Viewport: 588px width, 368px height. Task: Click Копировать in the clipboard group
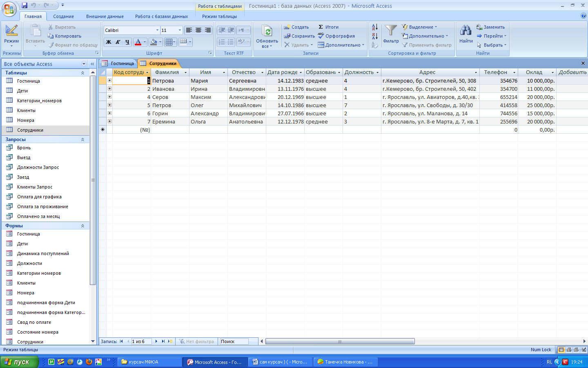[65, 36]
